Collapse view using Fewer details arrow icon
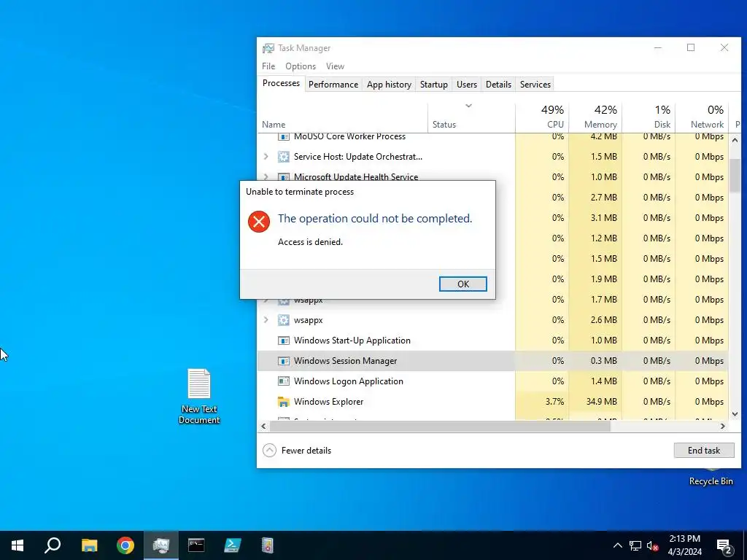The image size is (747, 560). (x=269, y=450)
